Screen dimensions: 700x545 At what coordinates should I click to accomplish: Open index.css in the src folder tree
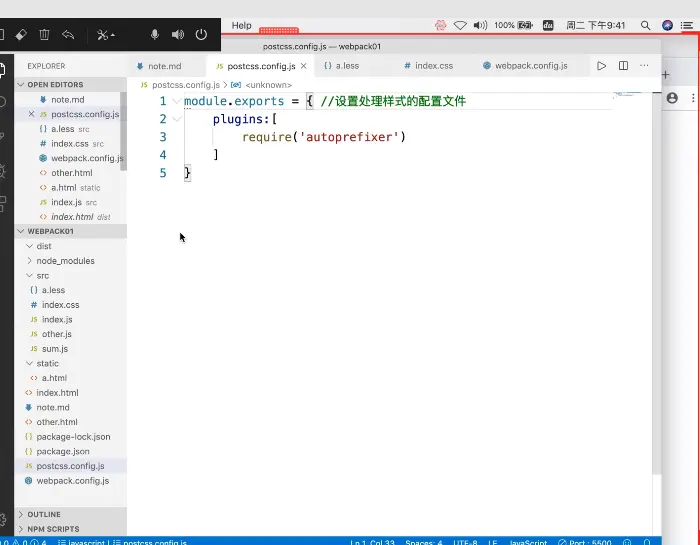coord(71,305)
